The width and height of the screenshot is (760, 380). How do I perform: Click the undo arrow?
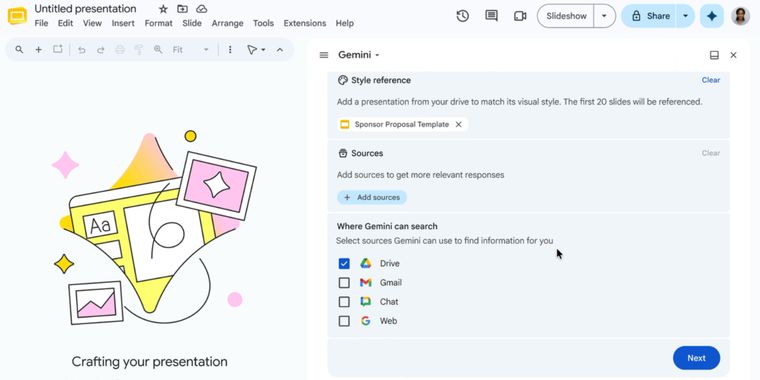pos(81,49)
